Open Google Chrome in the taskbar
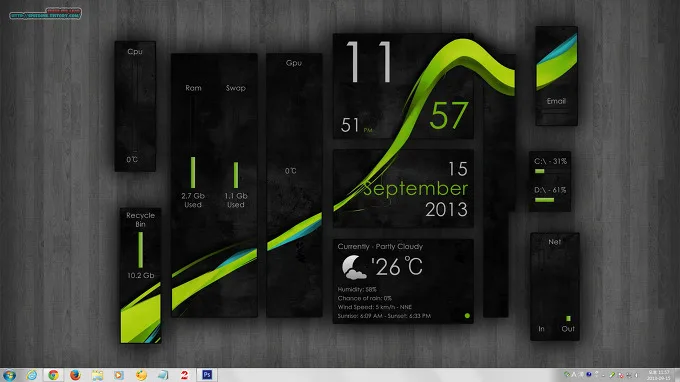 pos(53,375)
